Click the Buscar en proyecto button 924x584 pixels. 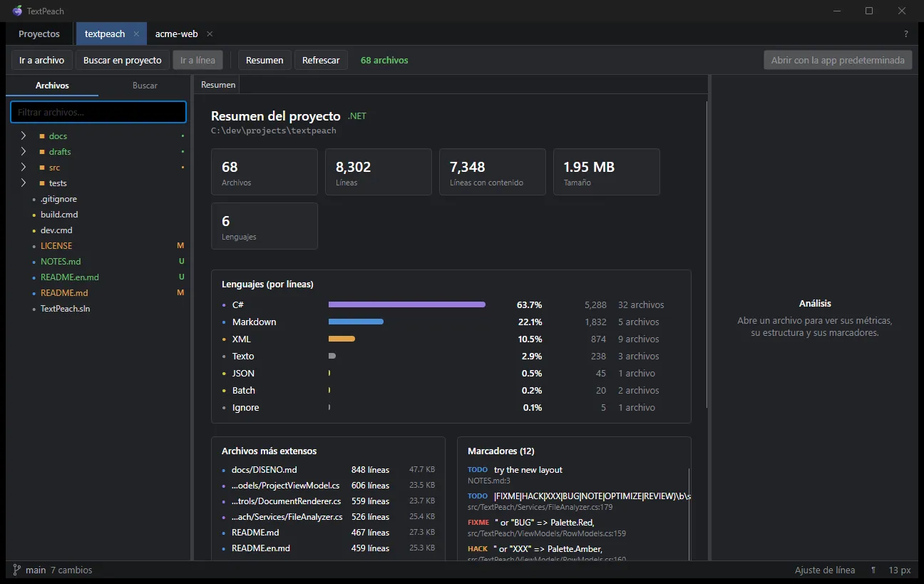pos(123,60)
